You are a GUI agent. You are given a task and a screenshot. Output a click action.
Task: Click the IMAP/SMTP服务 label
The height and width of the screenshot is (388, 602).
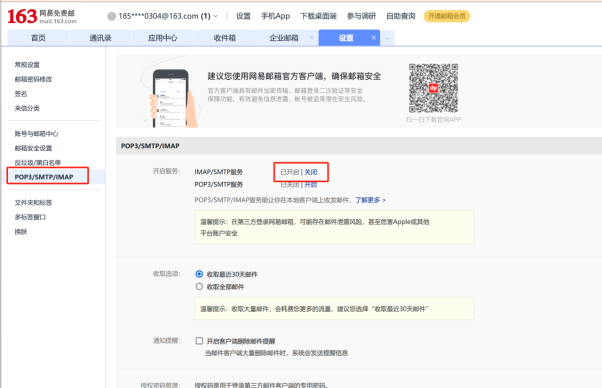[218, 172]
